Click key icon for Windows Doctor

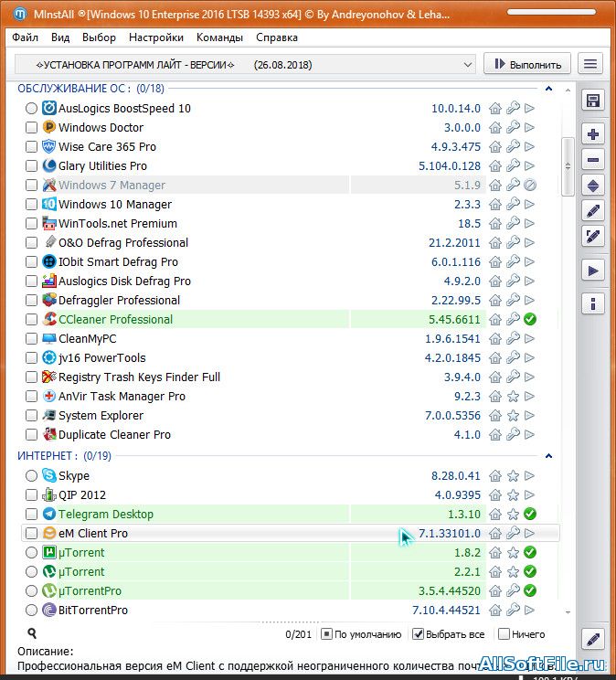pyautogui.click(x=514, y=127)
